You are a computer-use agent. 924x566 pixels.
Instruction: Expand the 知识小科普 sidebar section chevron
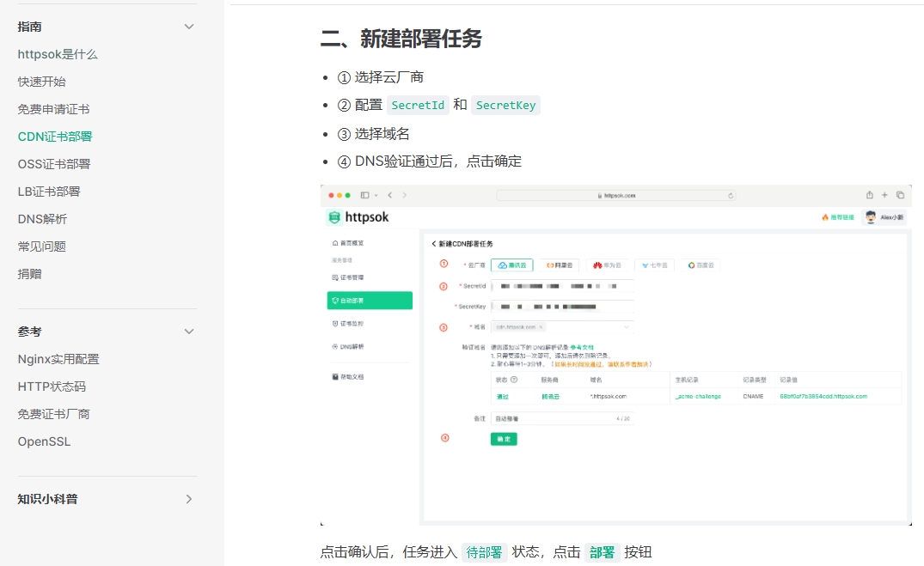tap(189, 499)
